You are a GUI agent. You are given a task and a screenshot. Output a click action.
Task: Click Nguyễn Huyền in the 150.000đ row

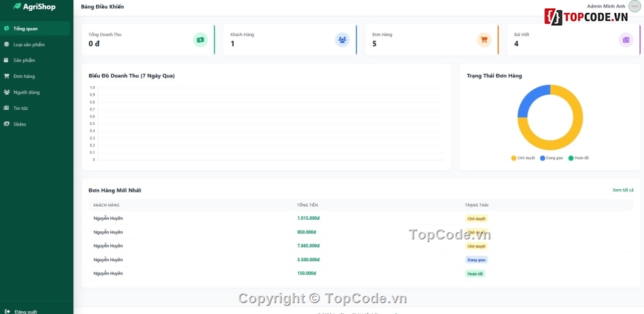(x=108, y=273)
